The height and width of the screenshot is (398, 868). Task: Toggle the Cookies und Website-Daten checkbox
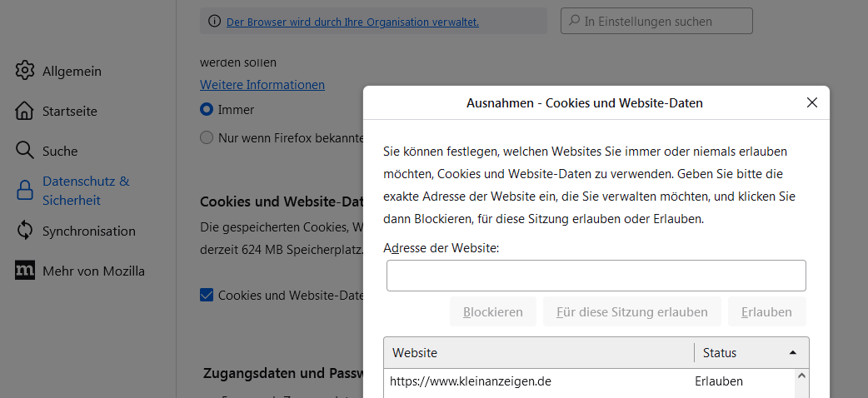(x=207, y=295)
